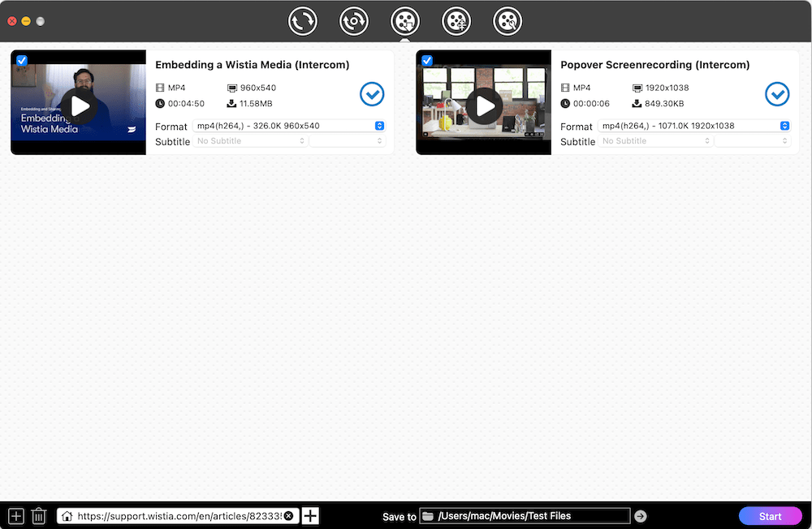
Task: Open the film-reel toolbox tab icon
Action: 508,21
